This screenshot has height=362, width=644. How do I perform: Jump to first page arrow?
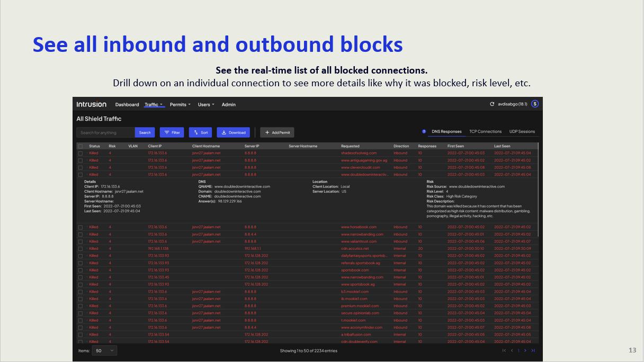coord(504,350)
